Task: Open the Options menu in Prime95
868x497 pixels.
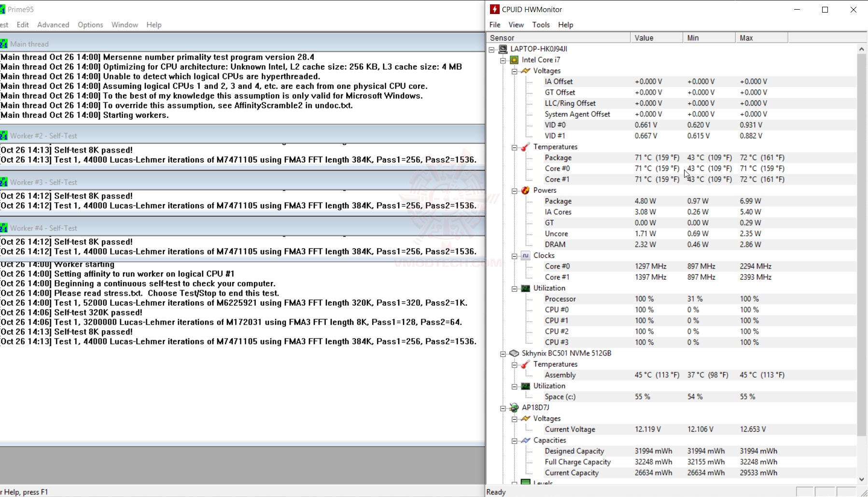Action: click(x=90, y=25)
